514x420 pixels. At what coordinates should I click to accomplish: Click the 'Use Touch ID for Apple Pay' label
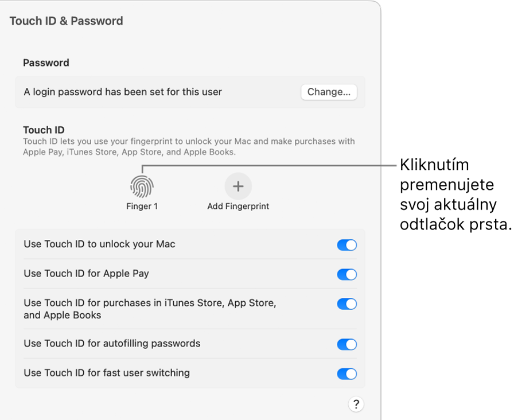click(x=86, y=274)
